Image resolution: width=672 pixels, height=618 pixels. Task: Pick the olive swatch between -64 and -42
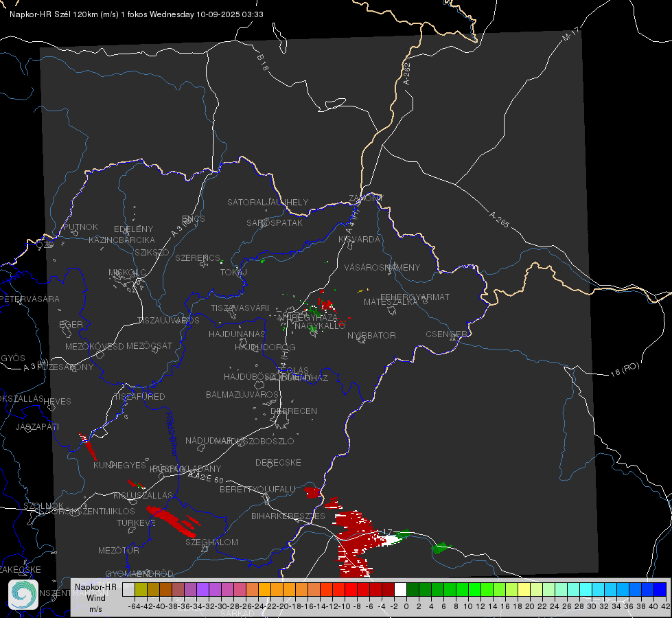pyautogui.click(x=141, y=589)
